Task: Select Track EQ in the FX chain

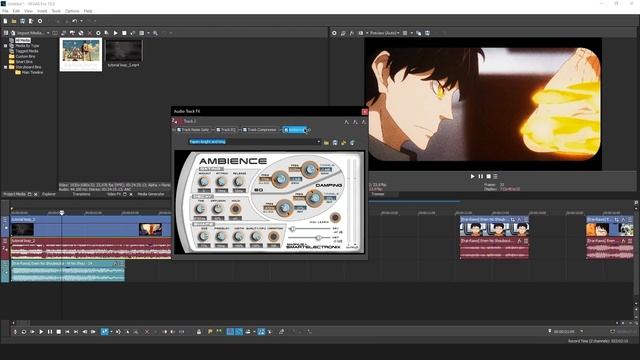Action: pyautogui.click(x=228, y=130)
